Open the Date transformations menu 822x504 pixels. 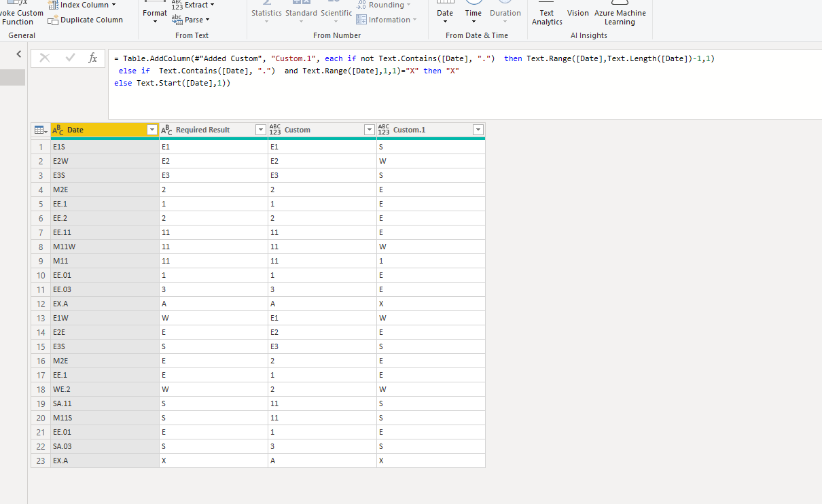tap(445, 13)
